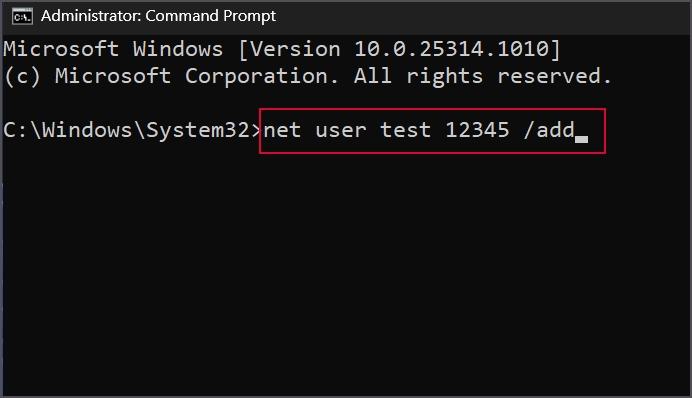This screenshot has height=398, width=692.
Task: Click the blank line between copyright and prompt
Action: pyautogui.click(x=346, y=103)
